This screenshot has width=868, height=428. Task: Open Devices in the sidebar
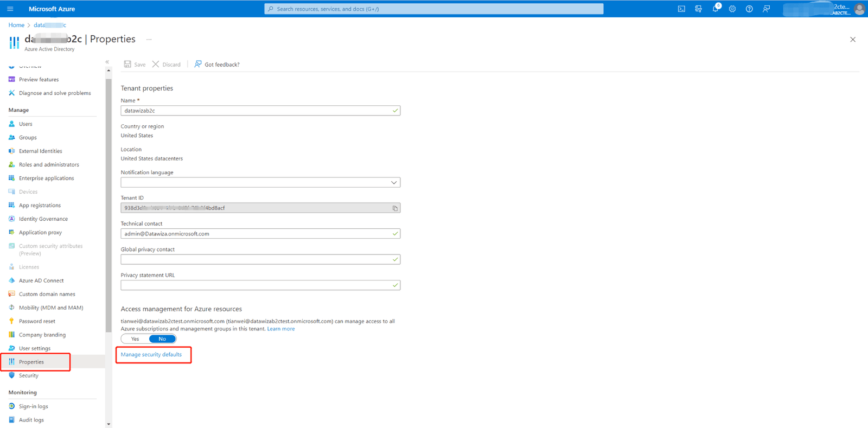tap(28, 192)
